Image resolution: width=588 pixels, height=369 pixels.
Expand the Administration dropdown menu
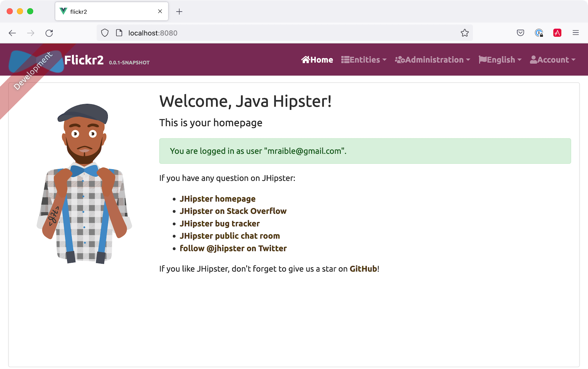[x=433, y=60]
